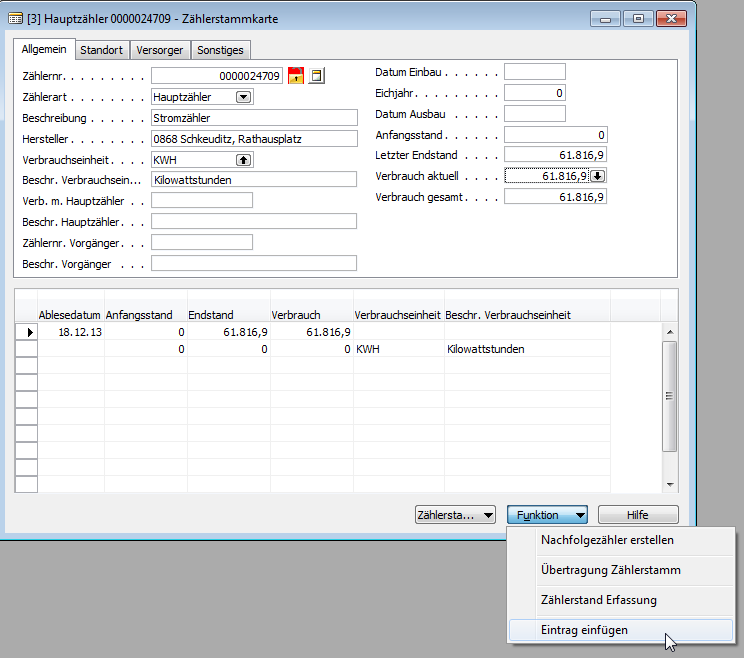Click scroll-down arrow of the readings table

tap(670, 484)
